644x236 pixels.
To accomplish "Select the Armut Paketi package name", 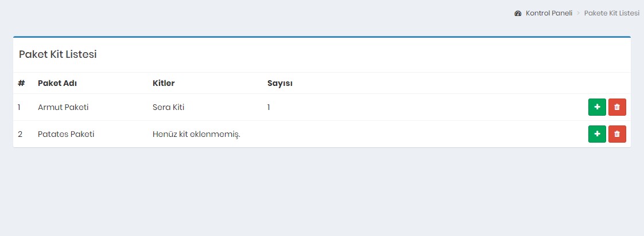I will click(x=63, y=107).
